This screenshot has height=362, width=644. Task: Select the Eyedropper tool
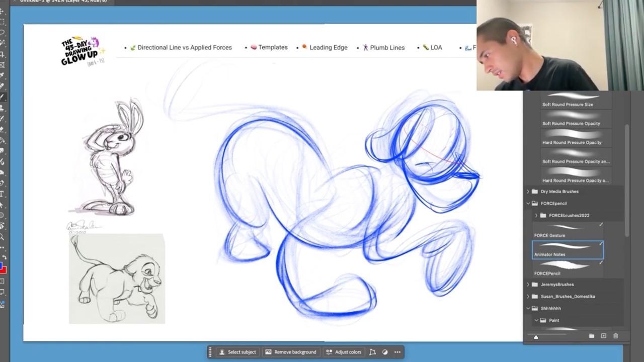pyautogui.click(x=2, y=75)
